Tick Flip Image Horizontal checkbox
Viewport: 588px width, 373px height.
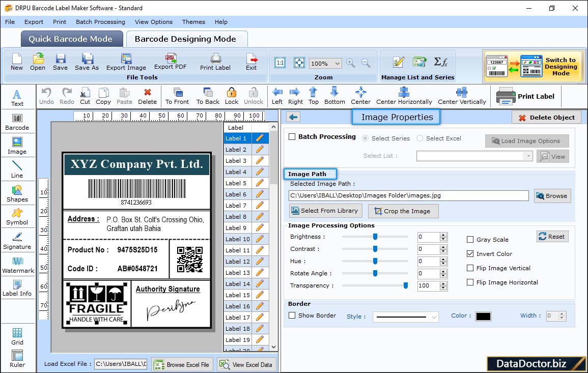pyautogui.click(x=470, y=282)
